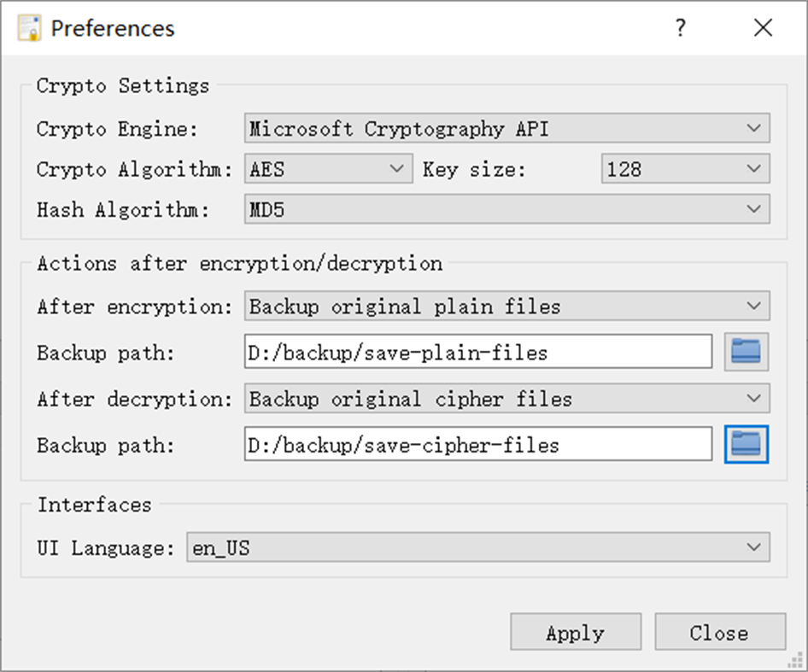Screen dimensions: 808x672
Task: Open the Crypto Engine dropdown
Action: click(506, 129)
